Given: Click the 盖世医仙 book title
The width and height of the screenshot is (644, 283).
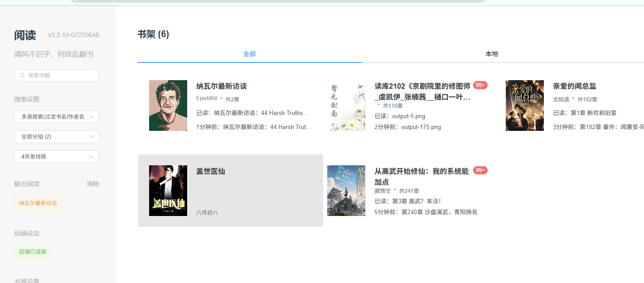Looking at the screenshot, I should pyautogui.click(x=211, y=171).
